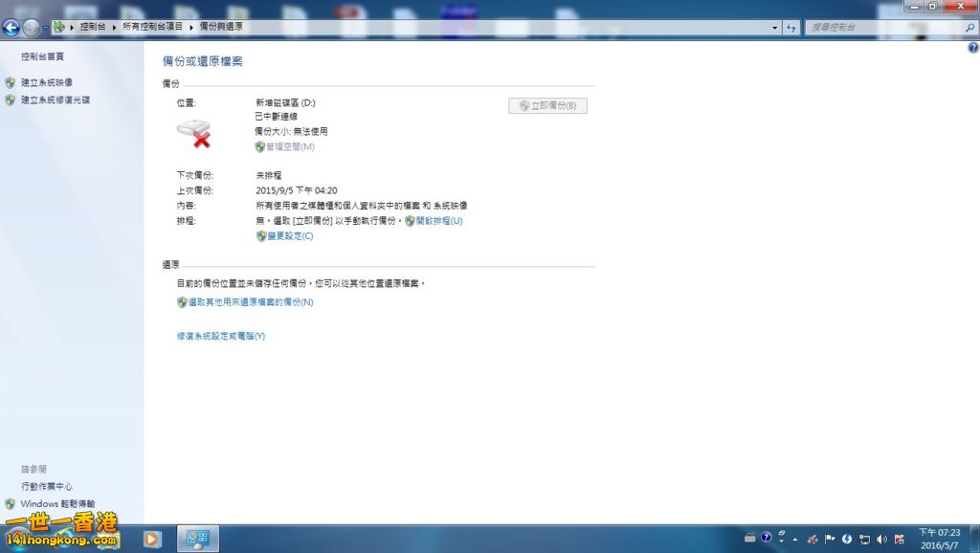
Task: Click the last backup date 2015/9/5 下午 04:20
Action: (297, 190)
